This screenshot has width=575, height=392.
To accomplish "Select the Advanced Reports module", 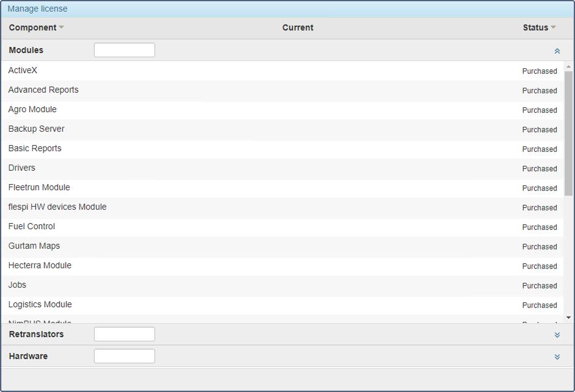I will point(43,90).
